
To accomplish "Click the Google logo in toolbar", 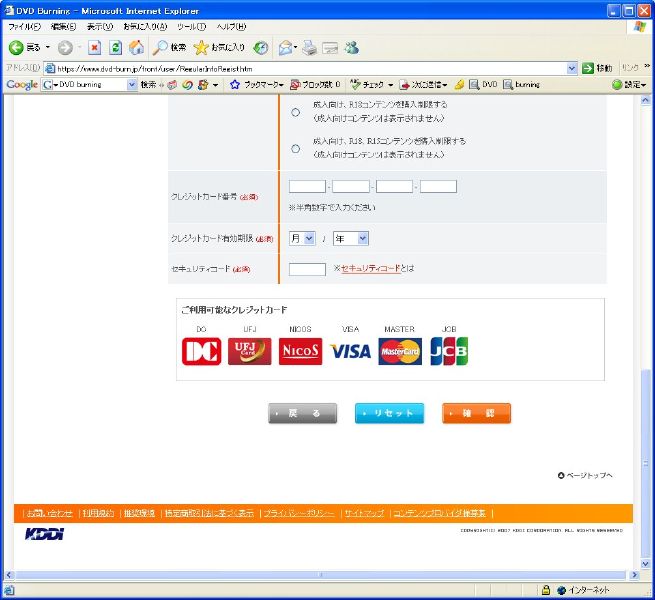I will 22,85.
